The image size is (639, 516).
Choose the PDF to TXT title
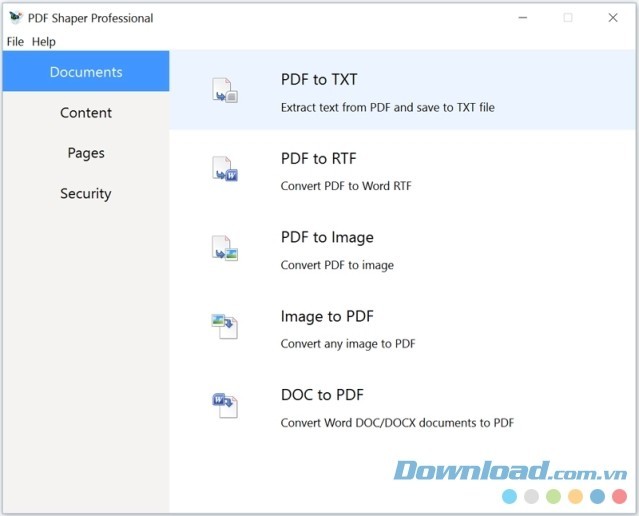pos(319,79)
